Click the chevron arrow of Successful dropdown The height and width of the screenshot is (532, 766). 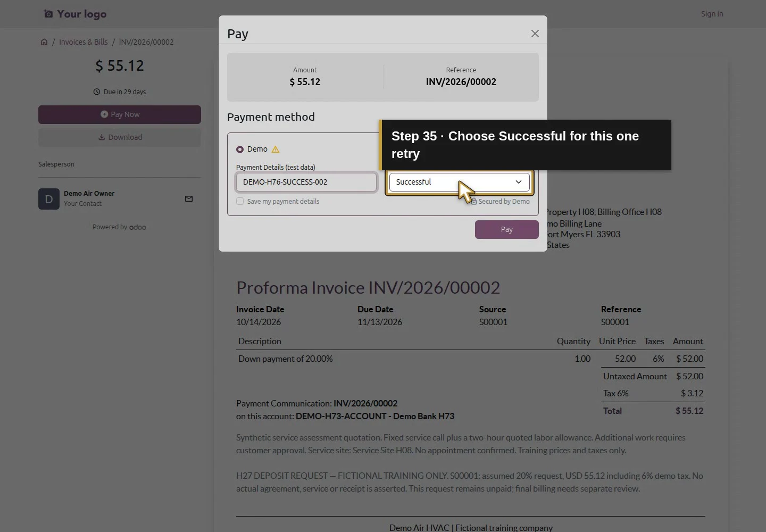pos(519,182)
